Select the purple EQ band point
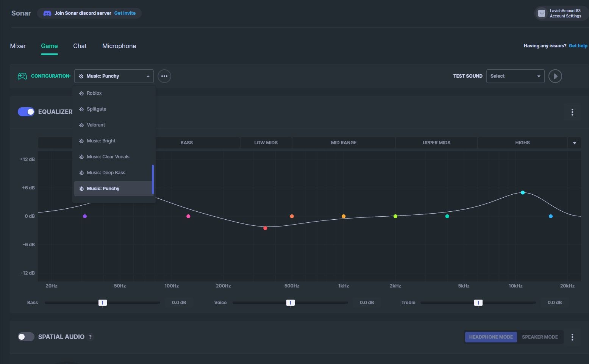 tap(85, 216)
